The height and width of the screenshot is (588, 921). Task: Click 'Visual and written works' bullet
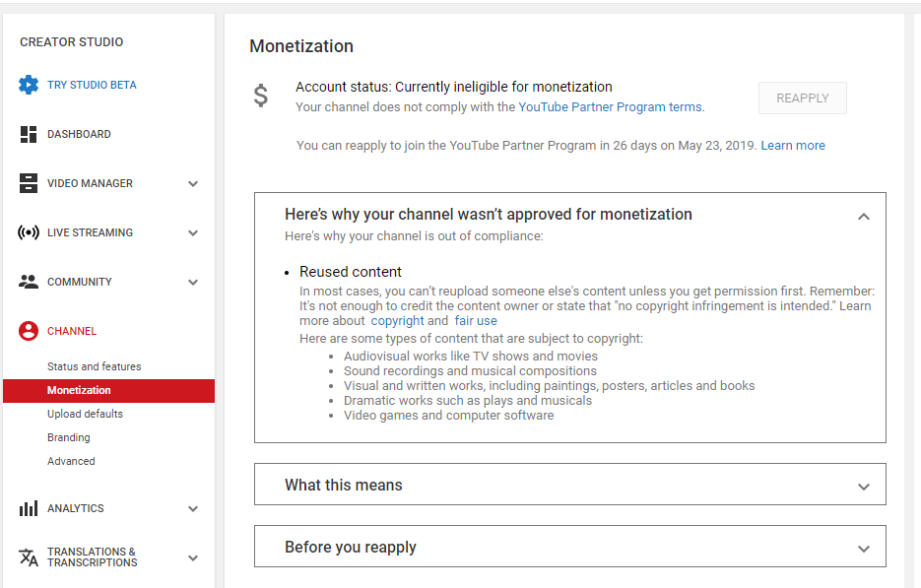click(x=550, y=385)
